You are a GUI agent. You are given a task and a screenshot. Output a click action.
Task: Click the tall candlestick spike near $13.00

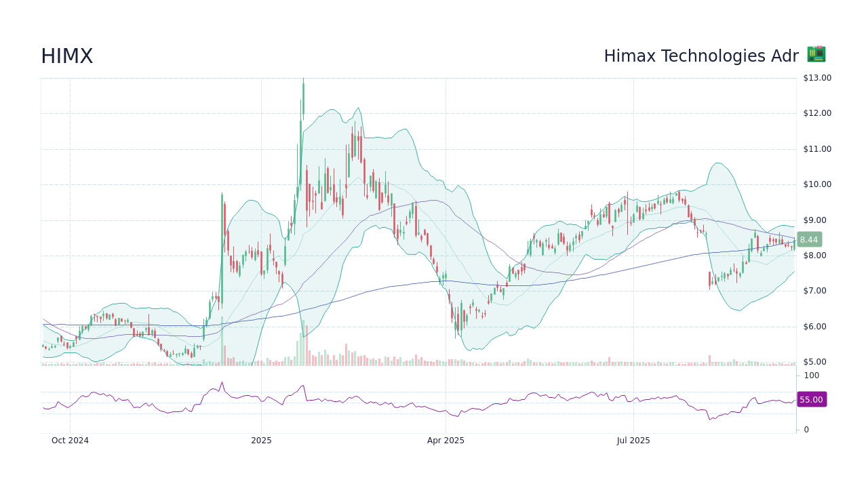coord(303,98)
